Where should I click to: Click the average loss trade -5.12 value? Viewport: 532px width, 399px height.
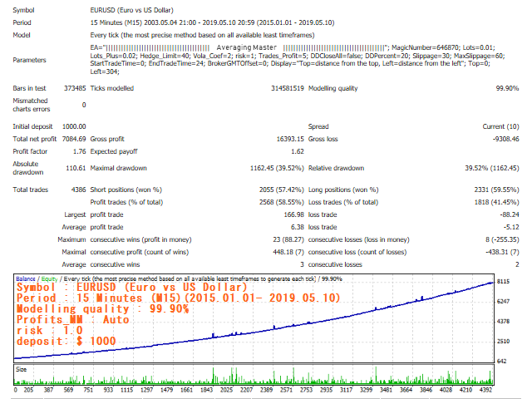point(511,227)
